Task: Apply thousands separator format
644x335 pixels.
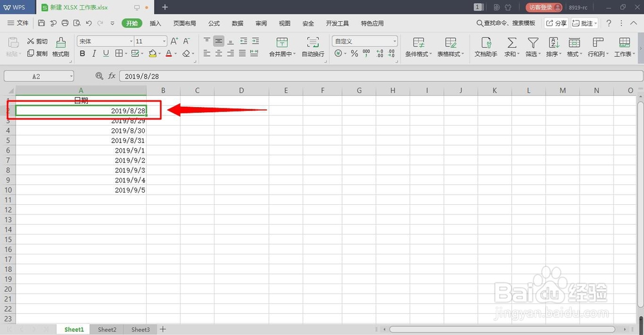Action: pos(366,53)
